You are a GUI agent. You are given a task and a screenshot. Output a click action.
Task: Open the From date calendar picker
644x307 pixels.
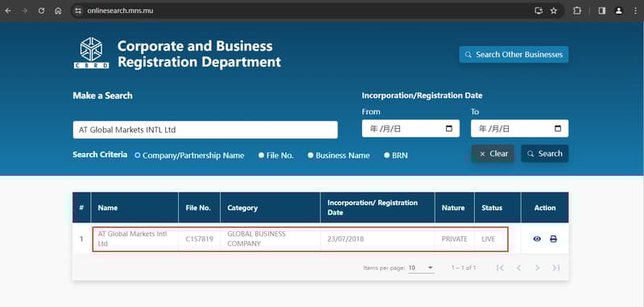tap(449, 129)
